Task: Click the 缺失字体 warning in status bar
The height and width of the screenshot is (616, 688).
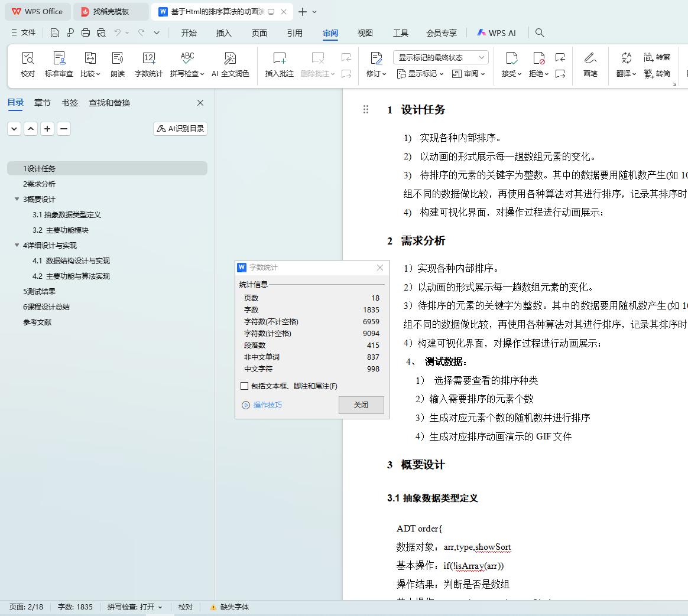Action: click(229, 607)
